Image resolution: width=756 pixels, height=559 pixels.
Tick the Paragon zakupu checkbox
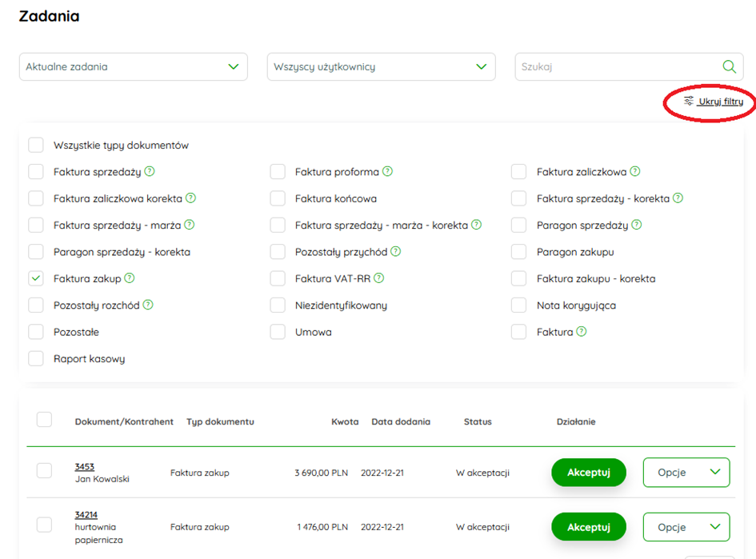[x=518, y=252]
